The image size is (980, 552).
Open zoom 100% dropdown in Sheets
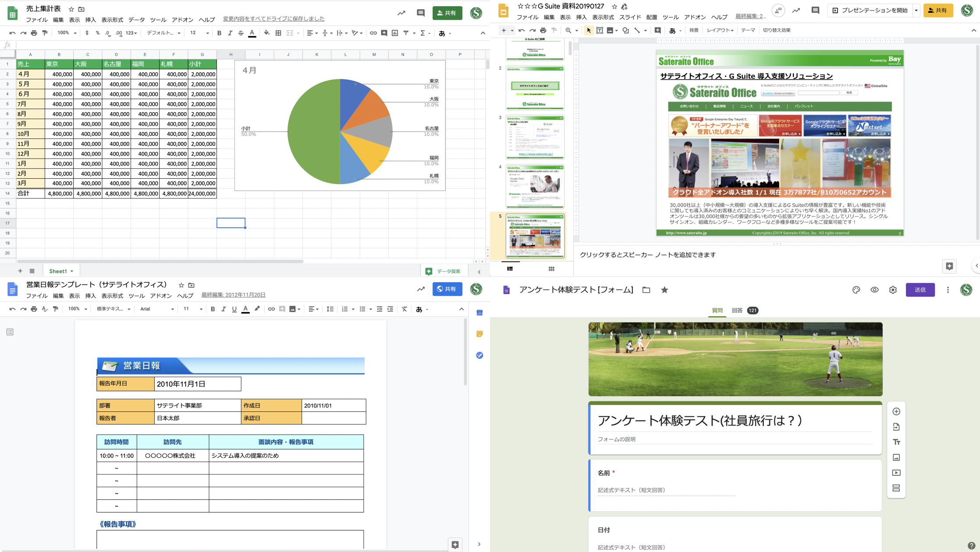coord(67,33)
